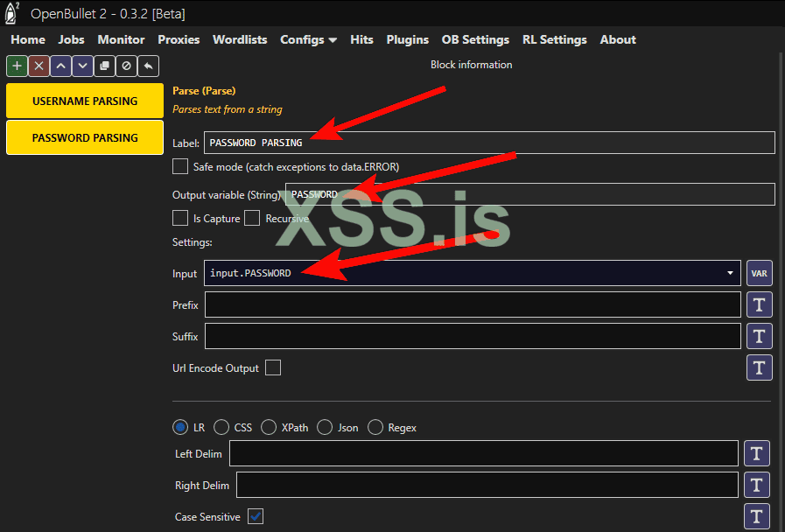Open the RL Settings menu
The image size is (785, 532).
tap(555, 40)
